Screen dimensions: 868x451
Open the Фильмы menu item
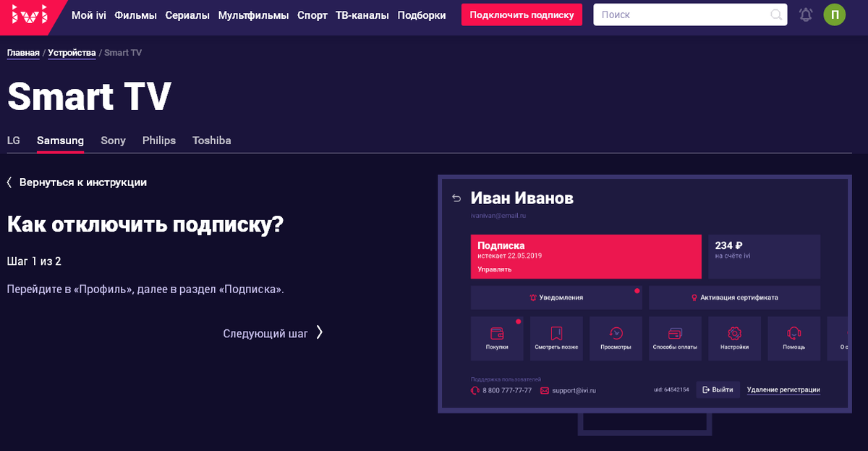(x=135, y=15)
